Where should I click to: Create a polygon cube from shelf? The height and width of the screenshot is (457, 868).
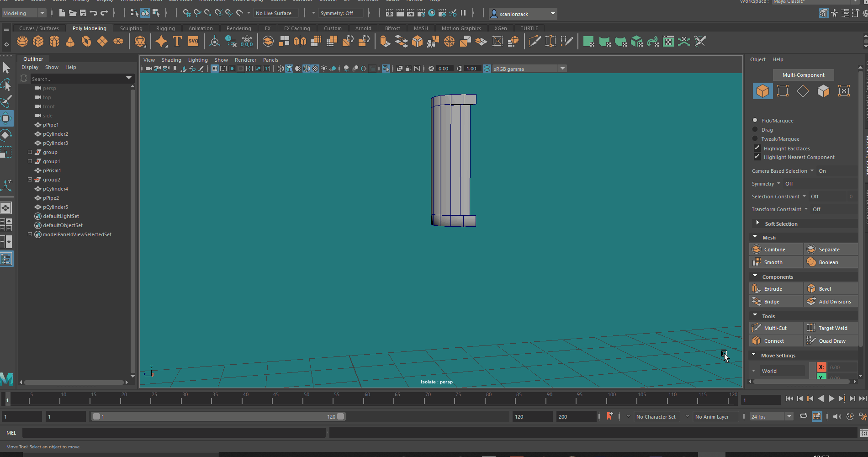pyautogui.click(x=38, y=42)
